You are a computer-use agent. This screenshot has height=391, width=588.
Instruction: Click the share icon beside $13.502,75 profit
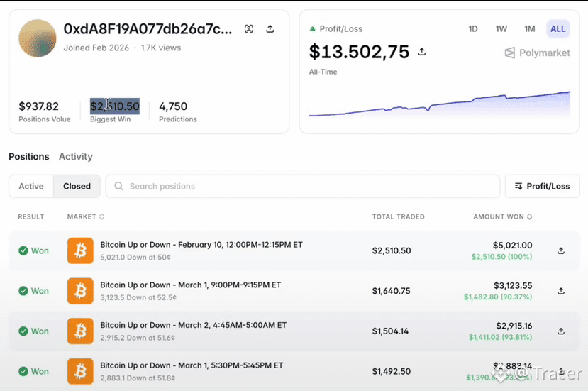pyautogui.click(x=422, y=52)
